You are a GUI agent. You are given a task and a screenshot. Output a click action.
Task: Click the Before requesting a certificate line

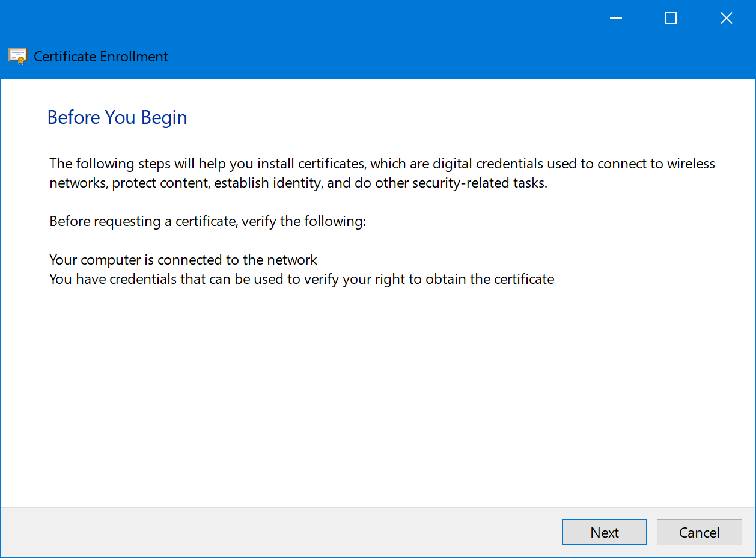(207, 221)
